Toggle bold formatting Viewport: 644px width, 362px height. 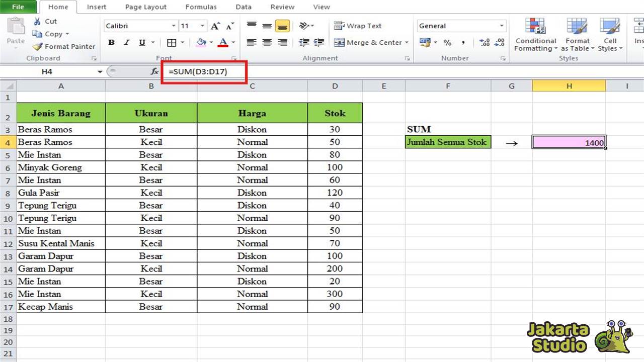pos(111,43)
